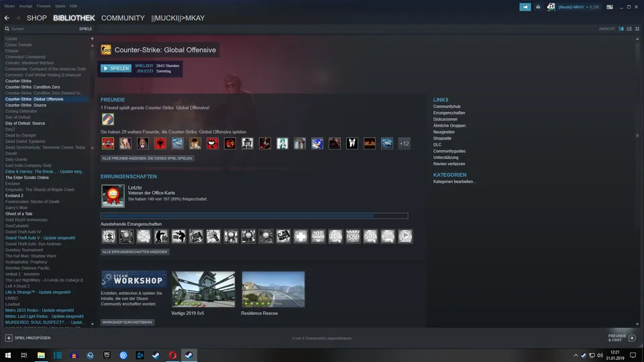The width and height of the screenshot is (644, 362).
Task: Switch to the SHOP tab
Action: point(36,18)
